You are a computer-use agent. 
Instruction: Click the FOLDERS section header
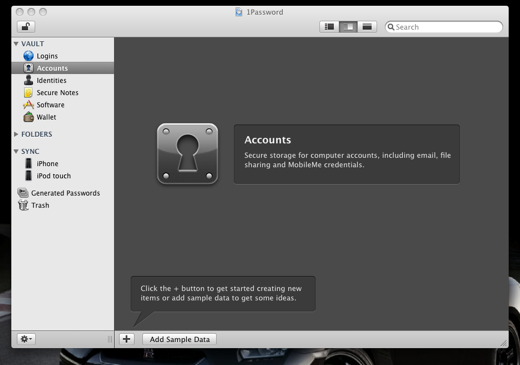(x=37, y=134)
